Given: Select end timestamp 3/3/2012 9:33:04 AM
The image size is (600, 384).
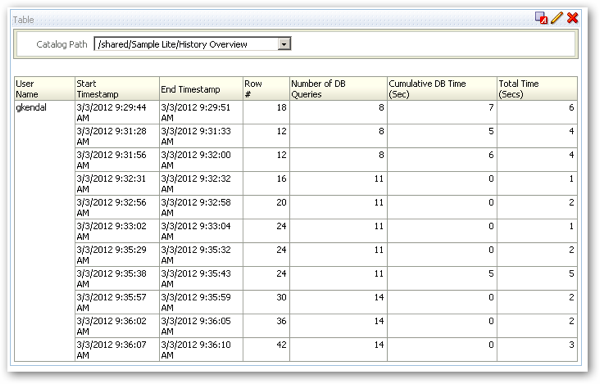Looking at the screenshot, I should (201, 231).
